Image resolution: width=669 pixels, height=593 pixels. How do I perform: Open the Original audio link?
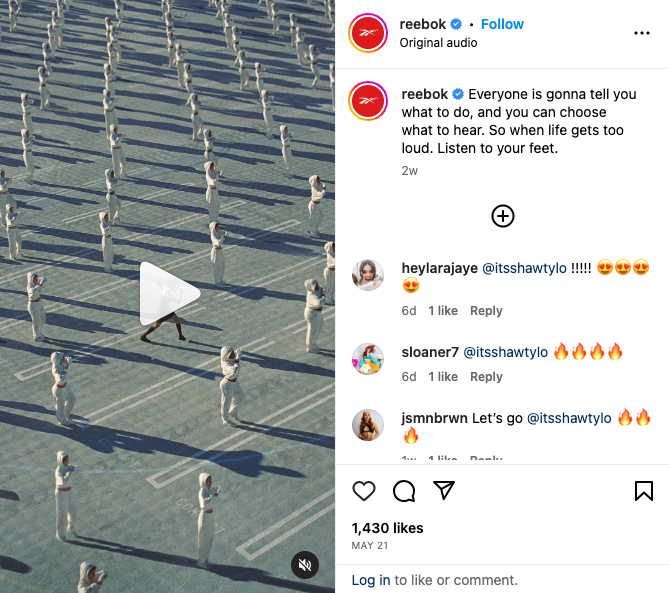(438, 43)
